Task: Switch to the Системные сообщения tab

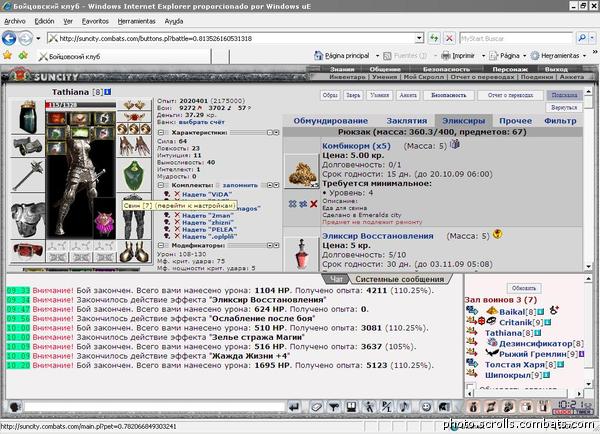Action: [400, 279]
